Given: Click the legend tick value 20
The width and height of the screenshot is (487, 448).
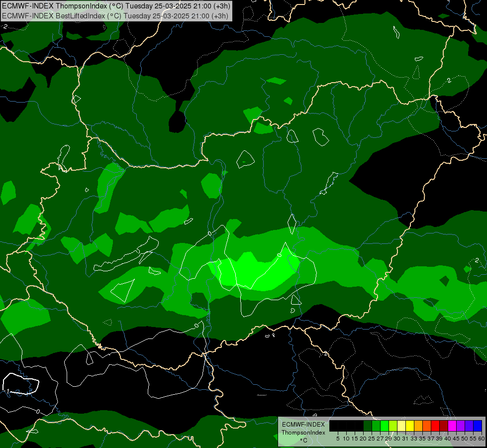Looking at the screenshot, I should coord(363,439).
